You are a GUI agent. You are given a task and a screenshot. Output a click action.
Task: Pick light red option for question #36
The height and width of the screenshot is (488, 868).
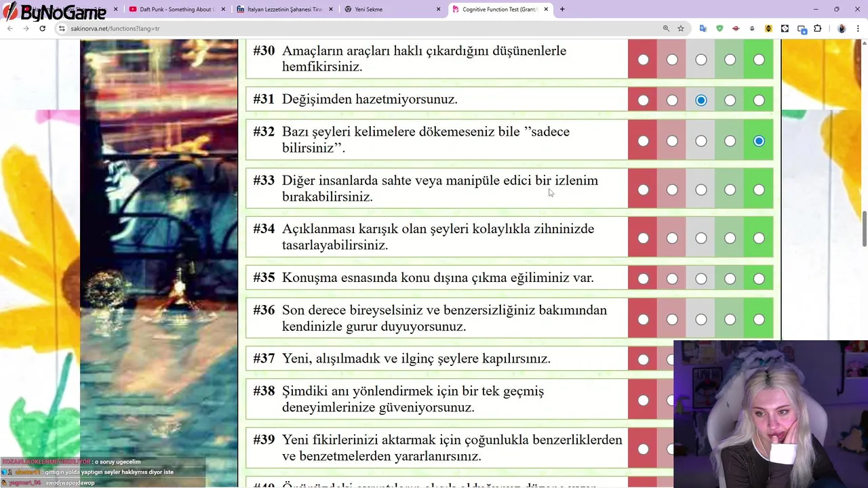tap(672, 319)
